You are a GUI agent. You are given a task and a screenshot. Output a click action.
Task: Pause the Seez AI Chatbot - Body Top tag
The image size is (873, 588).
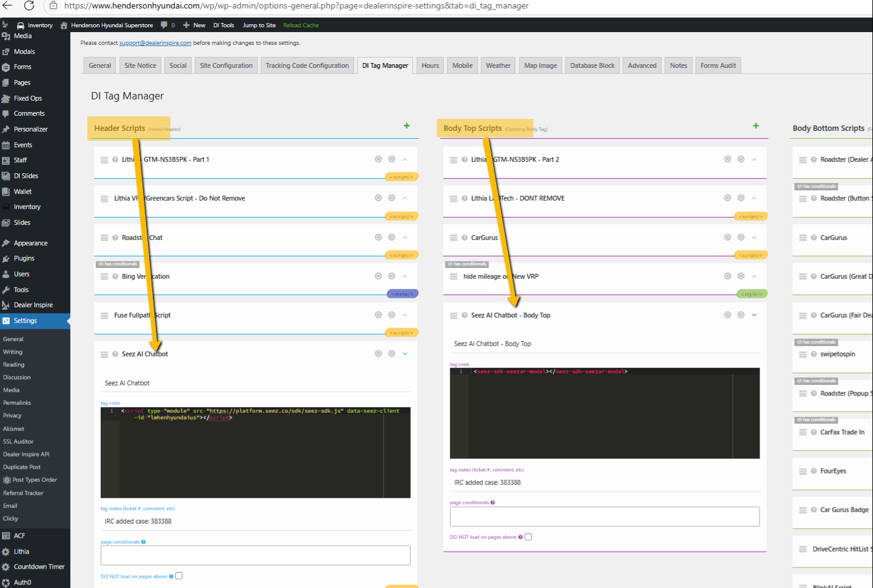(741, 315)
